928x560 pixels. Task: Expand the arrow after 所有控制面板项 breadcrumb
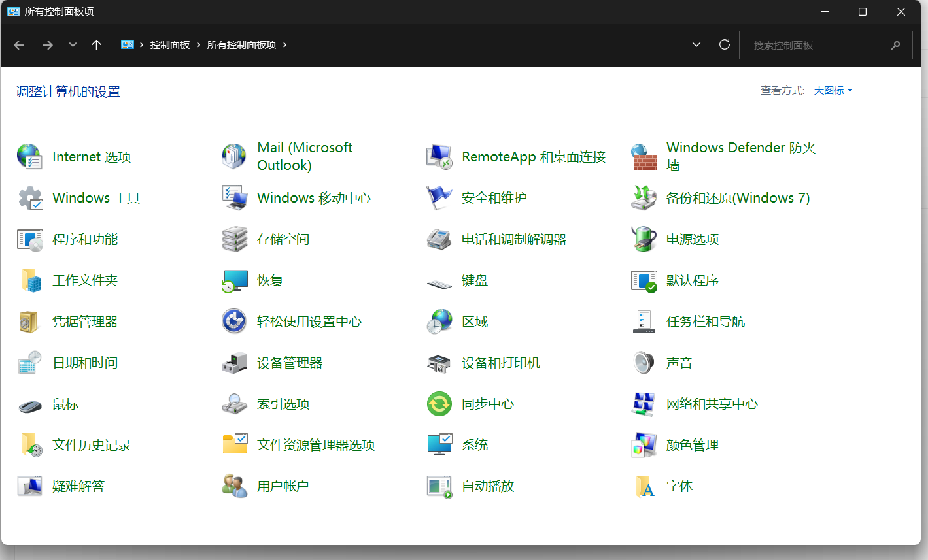pos(285,45)
